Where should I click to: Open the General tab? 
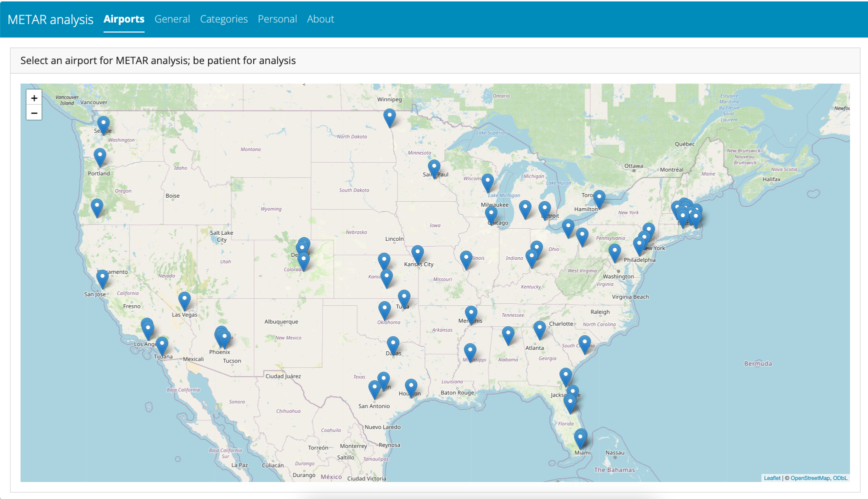pos(172,19)
